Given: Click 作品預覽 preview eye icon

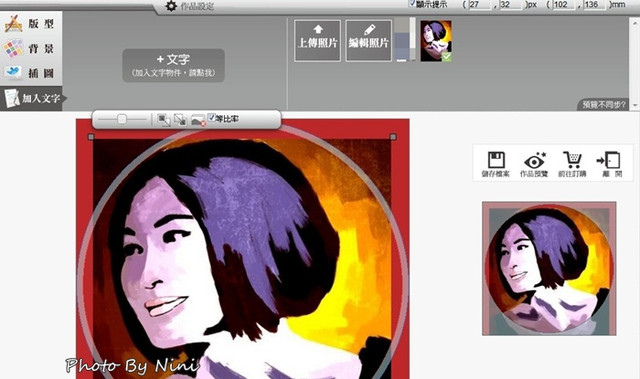Looking at the screenshot, I should 534,164.
